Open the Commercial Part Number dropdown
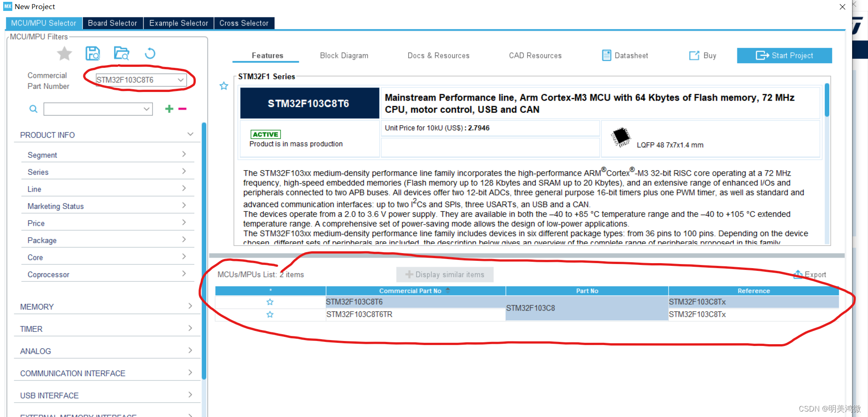Screen dimensions: 868x417 (181, 80)
